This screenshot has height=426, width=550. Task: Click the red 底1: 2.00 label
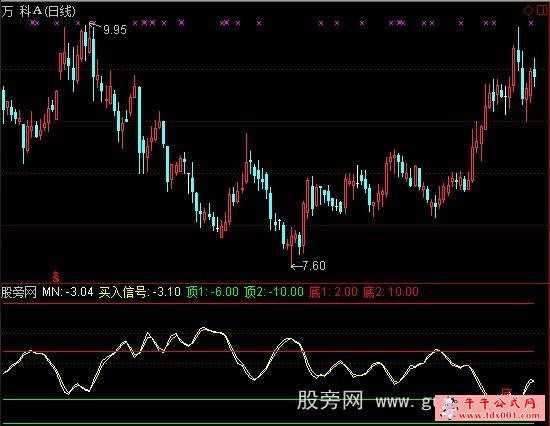pos(333,292)
